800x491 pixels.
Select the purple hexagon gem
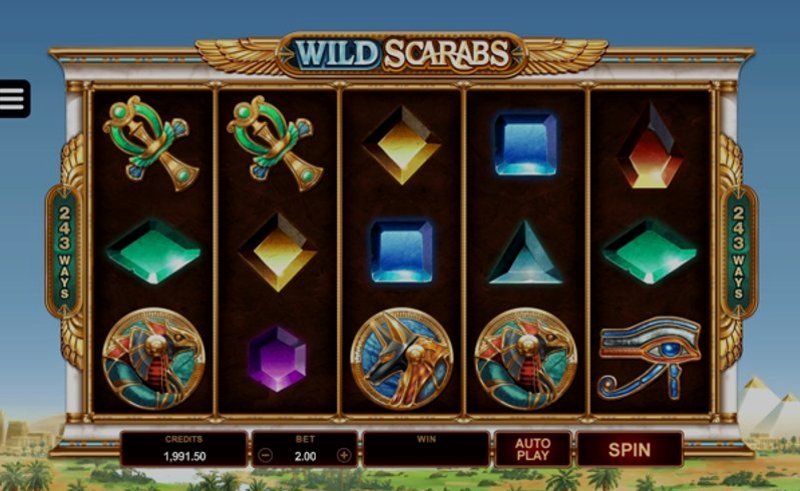(278, 359)
